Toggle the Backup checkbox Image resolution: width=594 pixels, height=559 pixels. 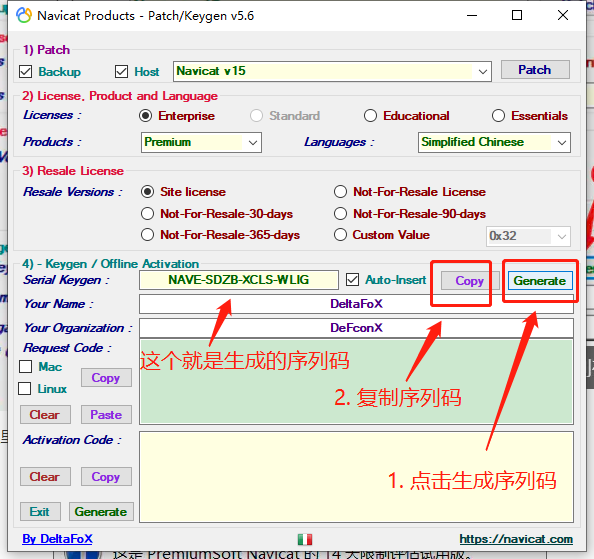coord(25,71)
